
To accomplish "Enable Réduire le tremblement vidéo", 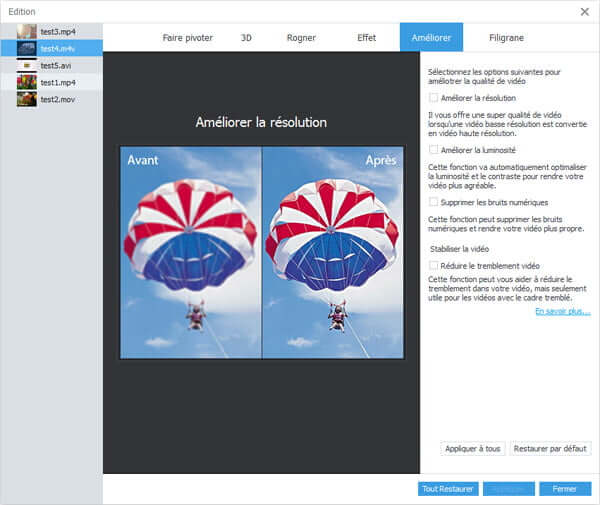I will click(x=433, y=264).
